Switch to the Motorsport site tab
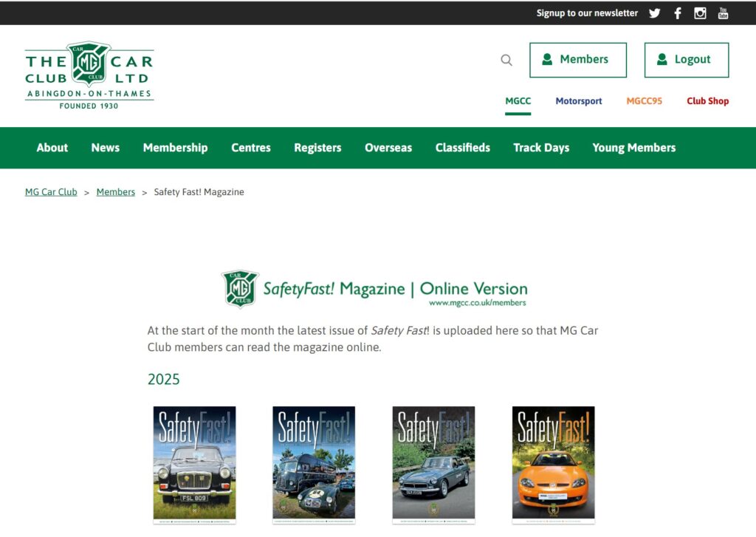This screenshot has height=537, width=756. (x=578, y=101)
